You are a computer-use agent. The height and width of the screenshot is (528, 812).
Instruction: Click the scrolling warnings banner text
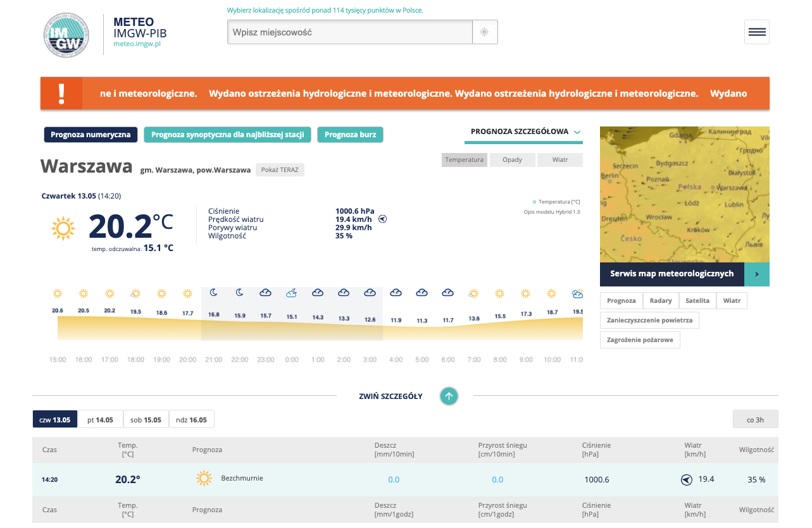coord(424,94)
